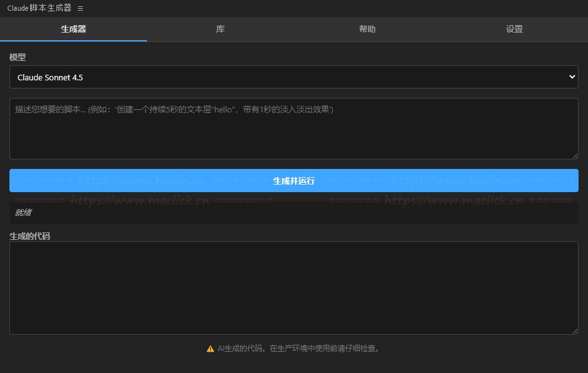Click the generated code box resize grip
The height and width of the screenshot is (373, 588).
click(x=574, y=330)
